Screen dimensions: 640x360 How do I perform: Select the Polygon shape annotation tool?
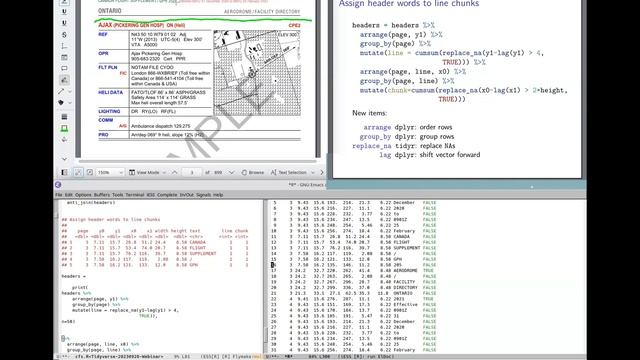click(x=61, y=102)
